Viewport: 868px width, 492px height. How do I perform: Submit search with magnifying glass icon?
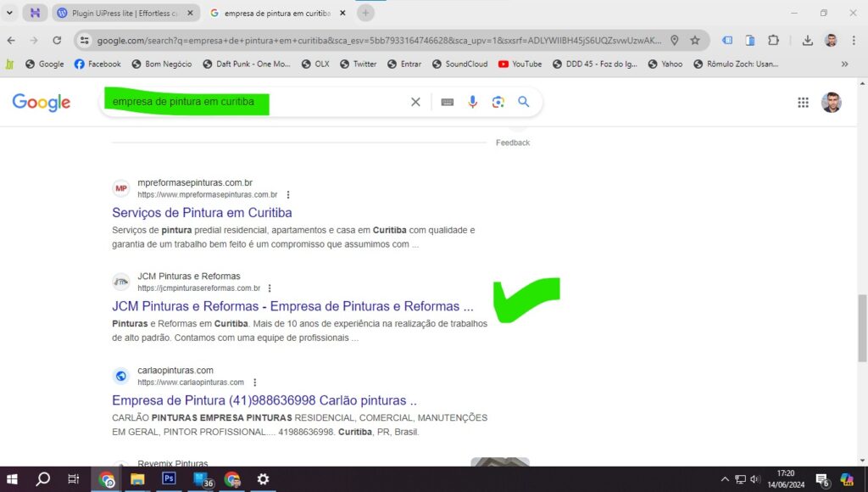tap(523, 102)
